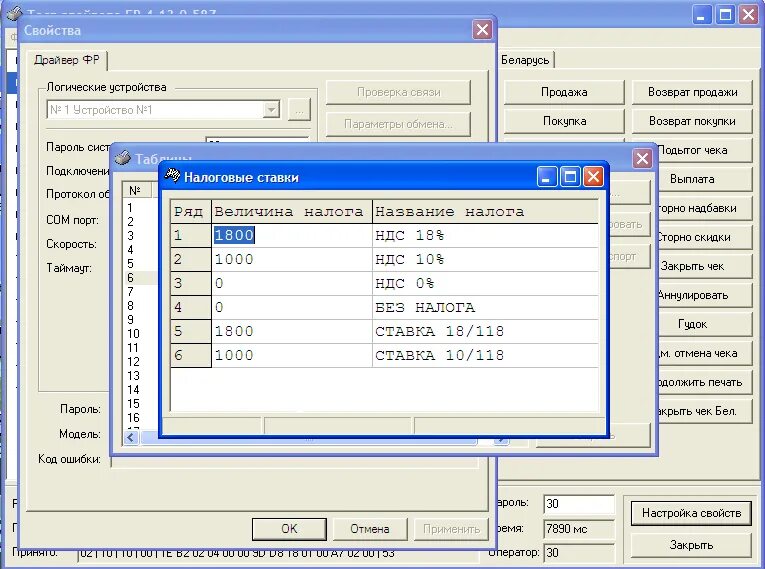Click the Подытог чека button
This screenshot has height=569, width=765.
point(704,150)
